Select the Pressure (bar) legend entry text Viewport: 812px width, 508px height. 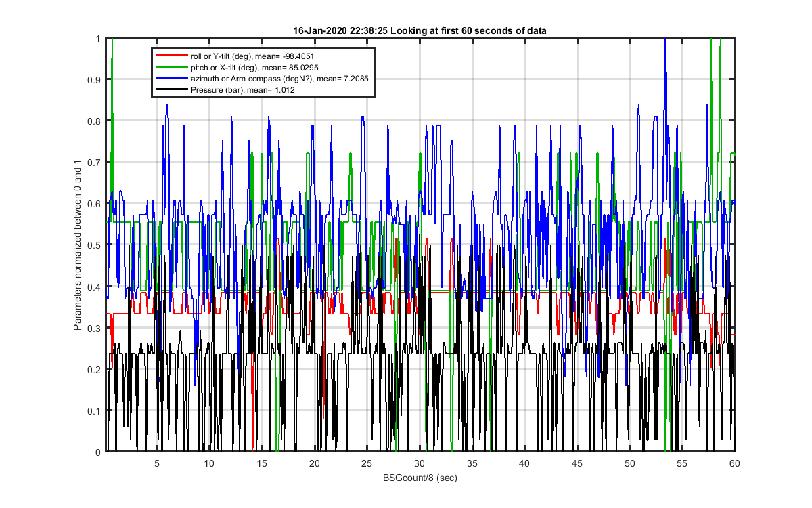pos(242,90)
